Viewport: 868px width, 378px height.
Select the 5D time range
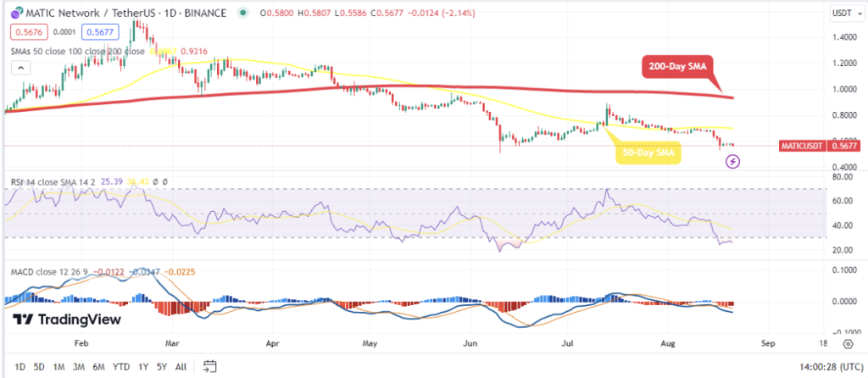coord(39,366)
